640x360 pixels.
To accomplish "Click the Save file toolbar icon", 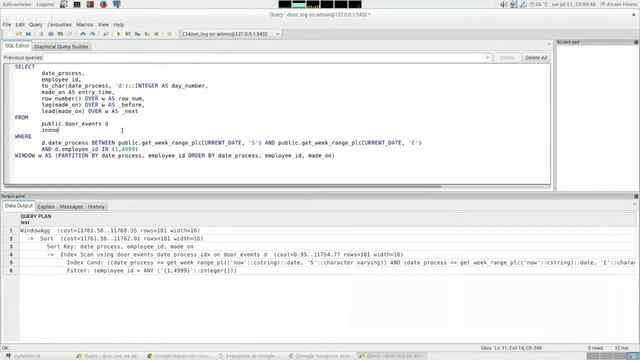I will pyautogui.click(x=28, y=34).
